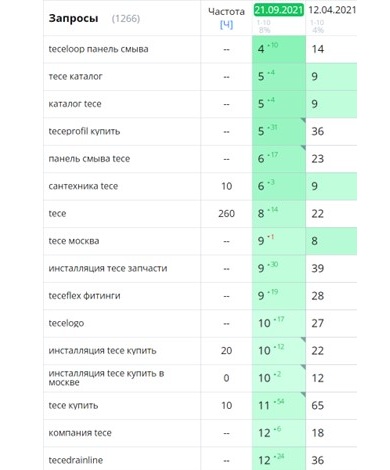Click the 12.04.2021 position 65 cell for tece купить
The width and height of the screenshot is (390, 470).
(x=318, y=406)
